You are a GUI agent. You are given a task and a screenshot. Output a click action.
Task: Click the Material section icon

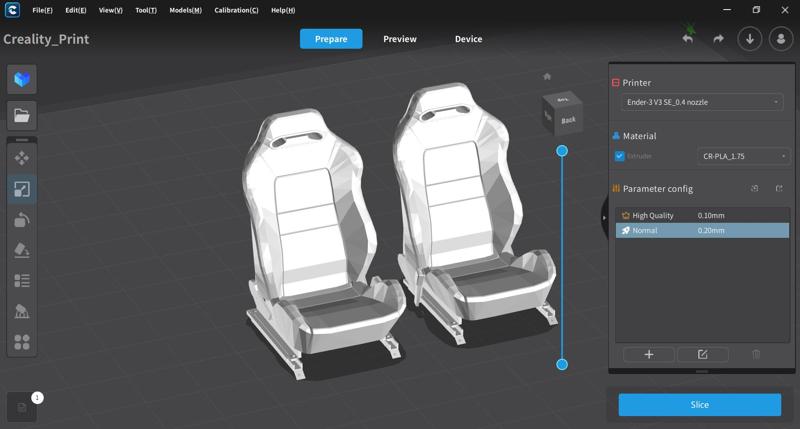point(616,136)
